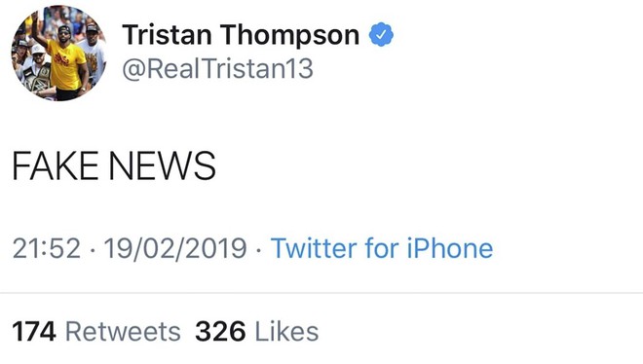Click the 19/02/2019 date
The image size is (643, 364).
coord(175,248)
